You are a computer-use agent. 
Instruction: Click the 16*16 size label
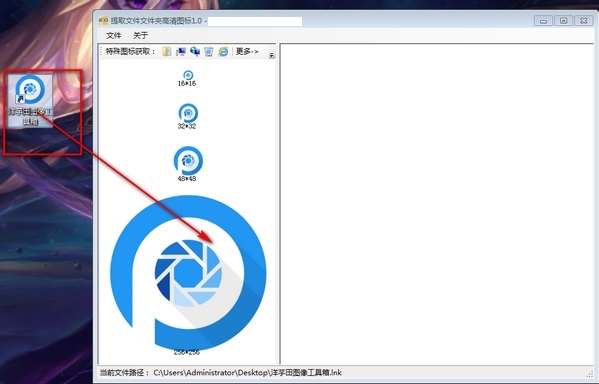187,83
